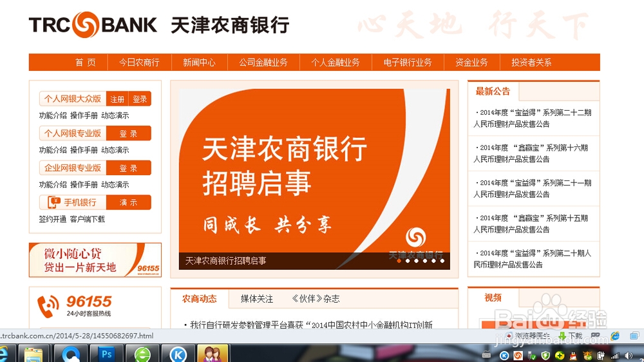Screen dimensions: 644x362
Task: Open 个人金融业务 navigation item
Action: pos(336,62)
